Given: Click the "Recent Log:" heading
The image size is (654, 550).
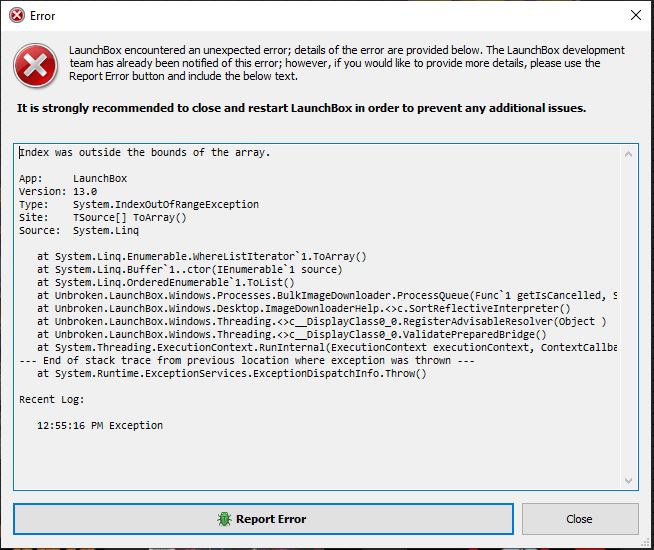Looking at the screenshot, I should [52, 399].
